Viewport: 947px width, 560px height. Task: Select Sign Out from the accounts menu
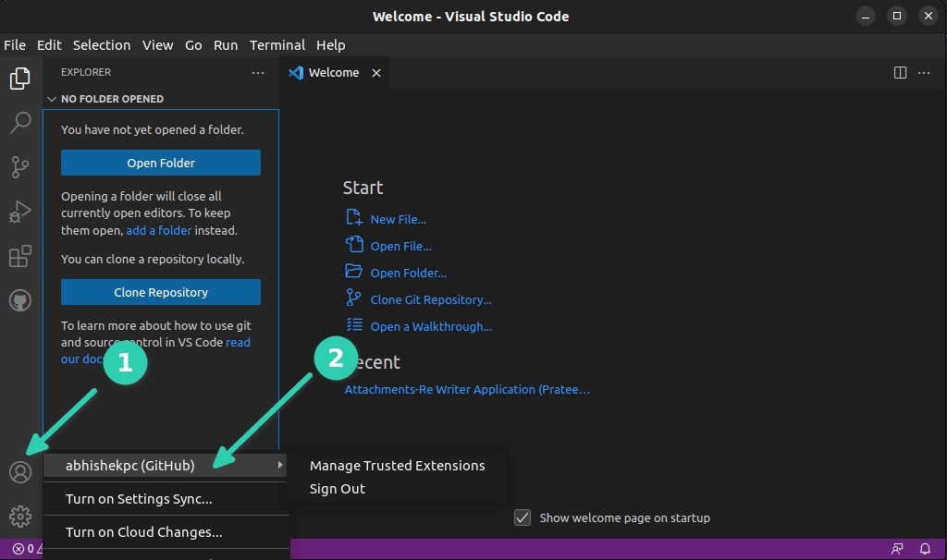337,489
